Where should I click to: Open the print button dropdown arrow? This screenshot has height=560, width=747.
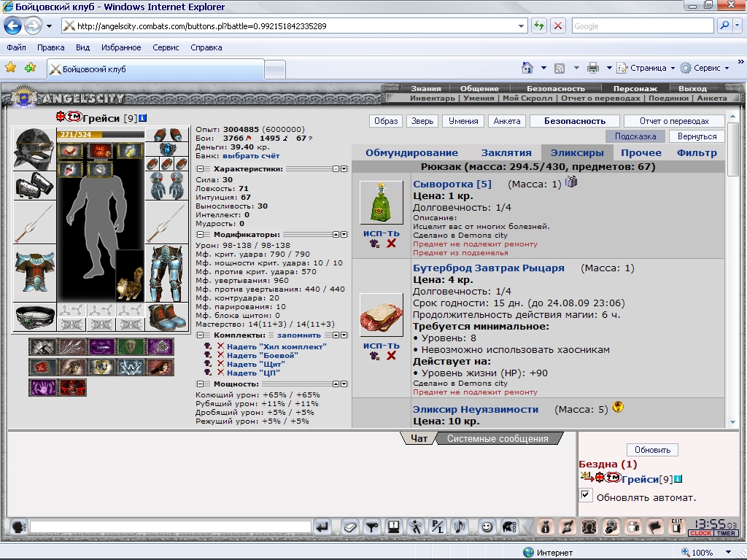tap(609, 68)
